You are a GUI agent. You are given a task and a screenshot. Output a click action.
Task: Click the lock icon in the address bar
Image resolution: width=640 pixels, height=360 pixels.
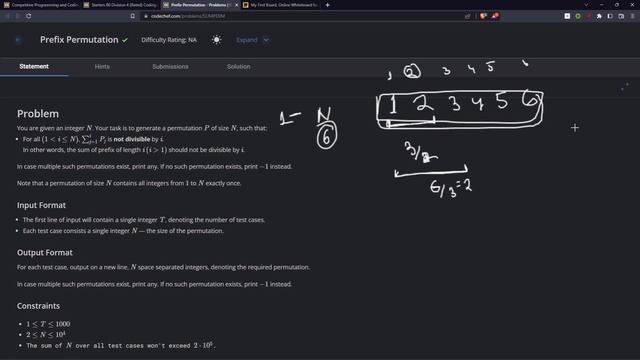tap(146, 16)
